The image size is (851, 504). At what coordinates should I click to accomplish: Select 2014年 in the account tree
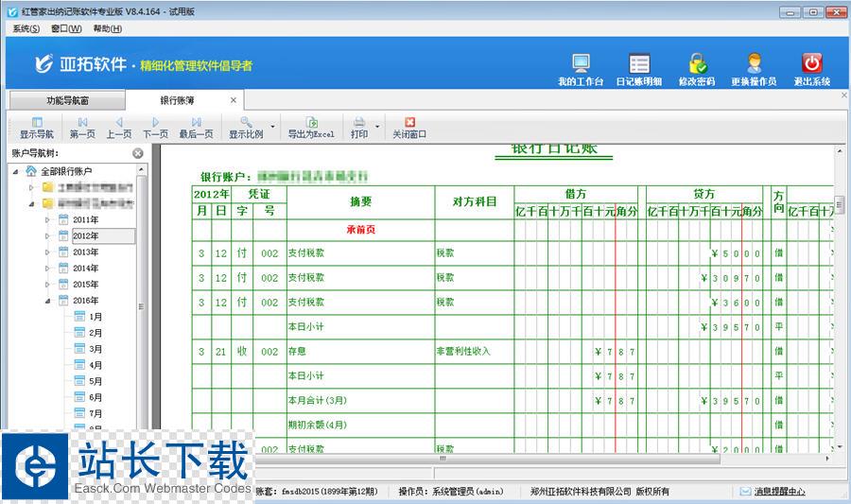pyautogui.click(x=86, y=268)
